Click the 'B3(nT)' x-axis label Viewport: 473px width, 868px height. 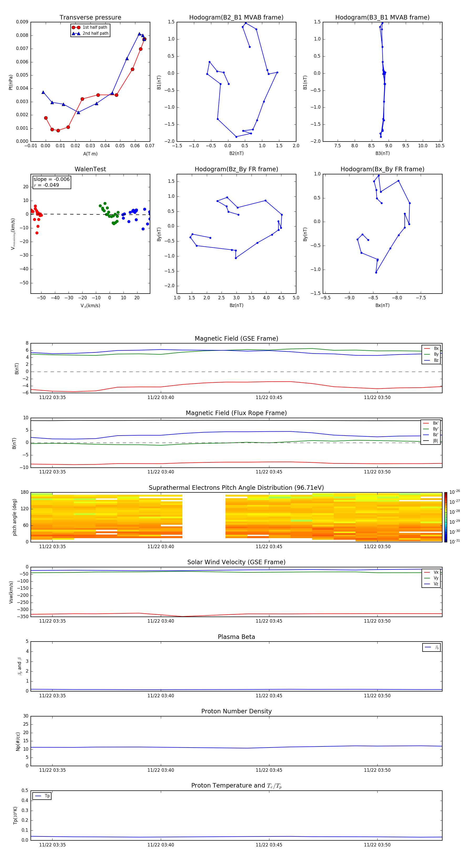click(382, 153)
